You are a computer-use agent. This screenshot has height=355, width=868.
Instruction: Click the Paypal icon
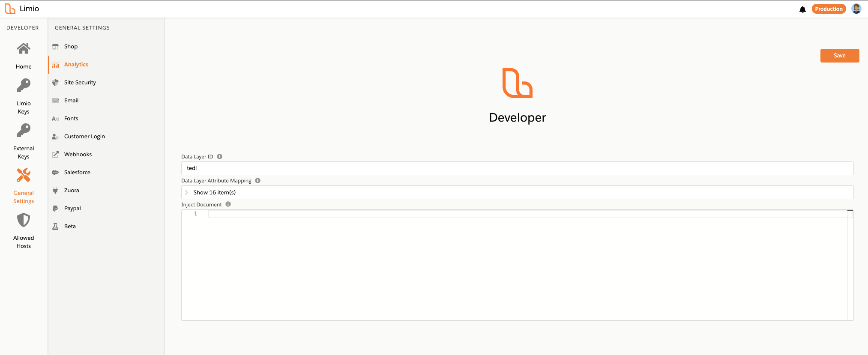click(55, 209)
